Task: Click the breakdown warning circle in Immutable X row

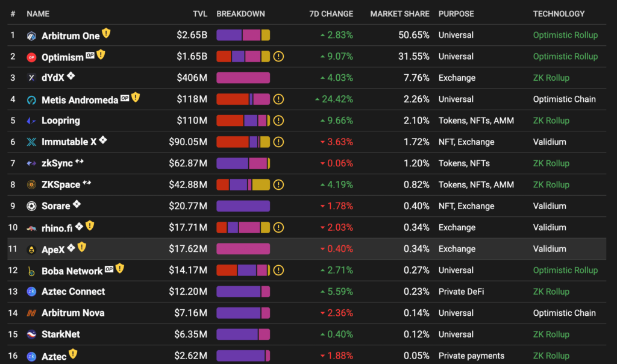Action: click(278, 142)
